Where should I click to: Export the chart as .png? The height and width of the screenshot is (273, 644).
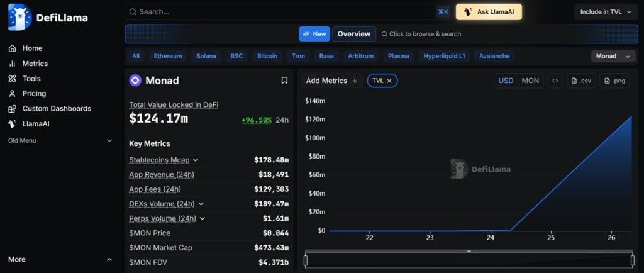click(614, 81)
